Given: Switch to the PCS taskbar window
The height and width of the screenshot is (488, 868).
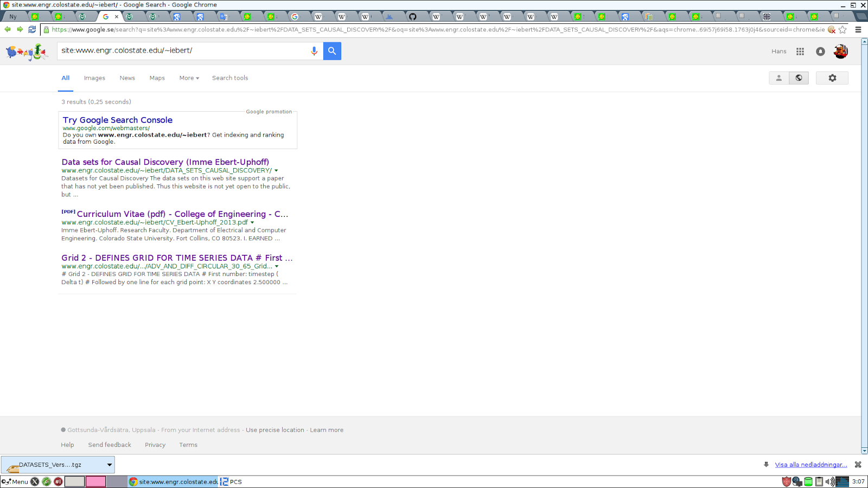Looking at the screenshot, I should click(x=232, y=481).
